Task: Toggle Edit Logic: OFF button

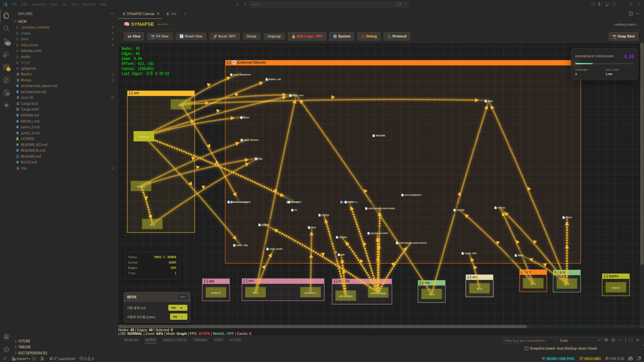Action: (307, 36)
